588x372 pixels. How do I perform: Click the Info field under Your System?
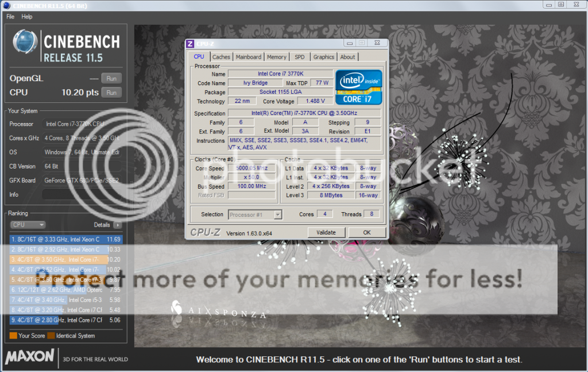coord(83,194)
